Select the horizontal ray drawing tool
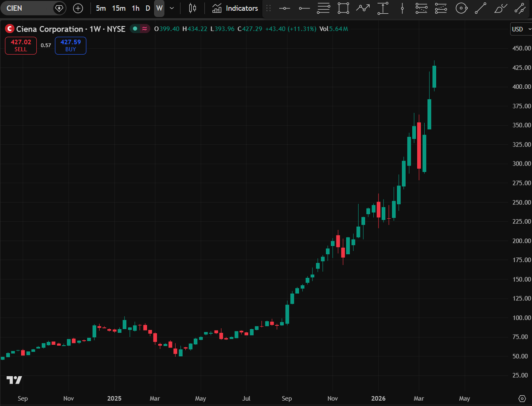This screenshot has width=532, height=406. pyautogui.click(x=304, y=8)
